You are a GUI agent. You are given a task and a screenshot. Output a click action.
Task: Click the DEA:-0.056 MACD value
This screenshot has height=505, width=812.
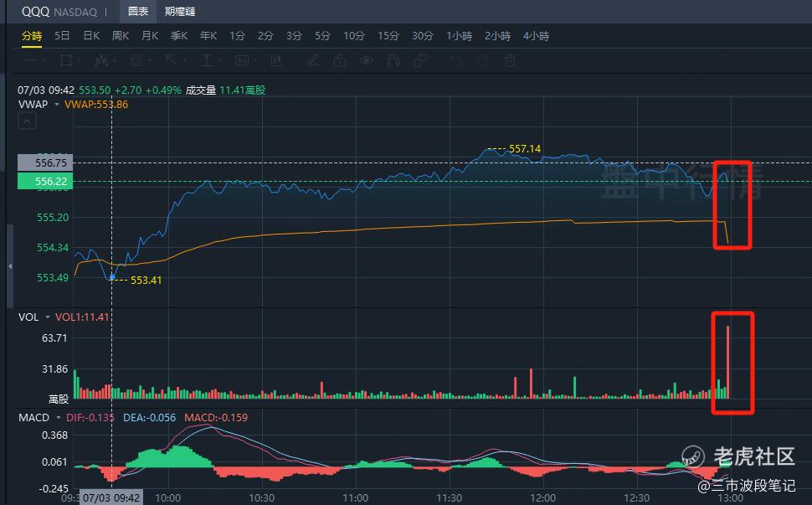149,417
